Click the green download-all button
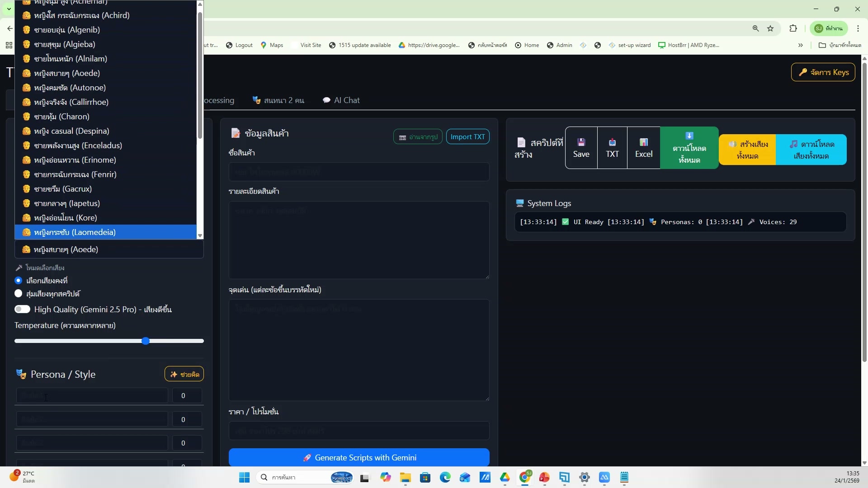This screenshot has width=868, height=488. tap(689, 148)
